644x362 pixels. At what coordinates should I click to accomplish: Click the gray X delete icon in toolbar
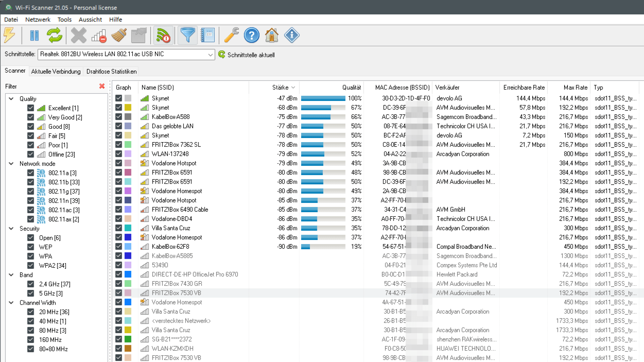[78, 35]
